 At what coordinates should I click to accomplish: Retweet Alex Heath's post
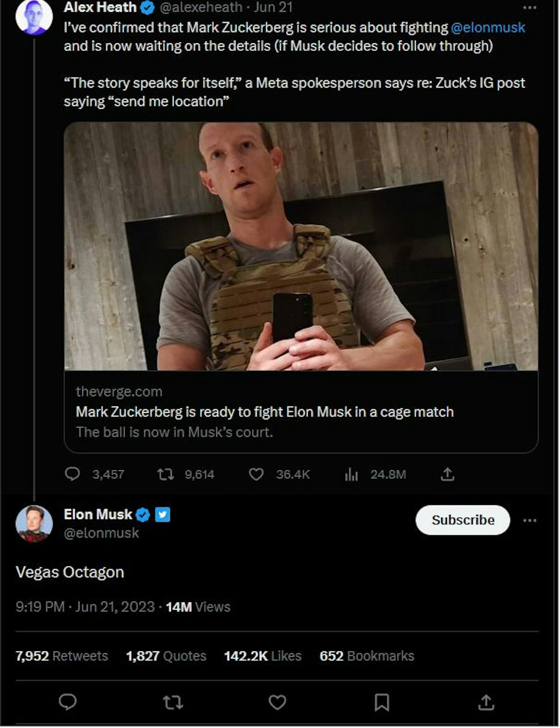(166, 475)
